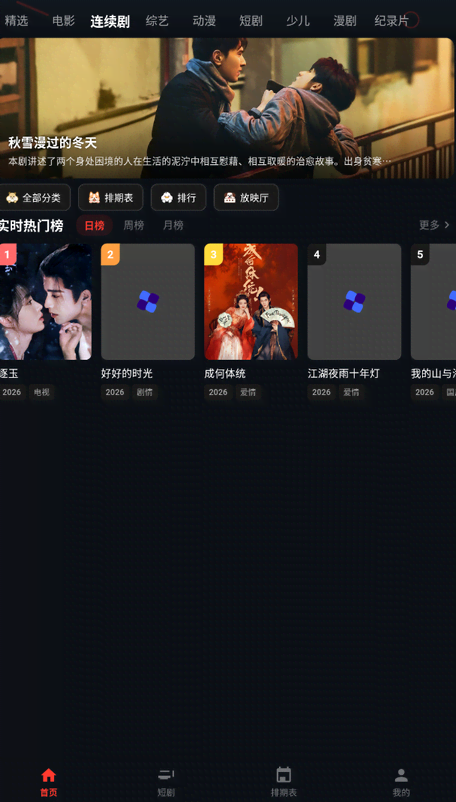
Task: Open the 排期表 chip with cat icon
Action: click(x=111, y=197)
